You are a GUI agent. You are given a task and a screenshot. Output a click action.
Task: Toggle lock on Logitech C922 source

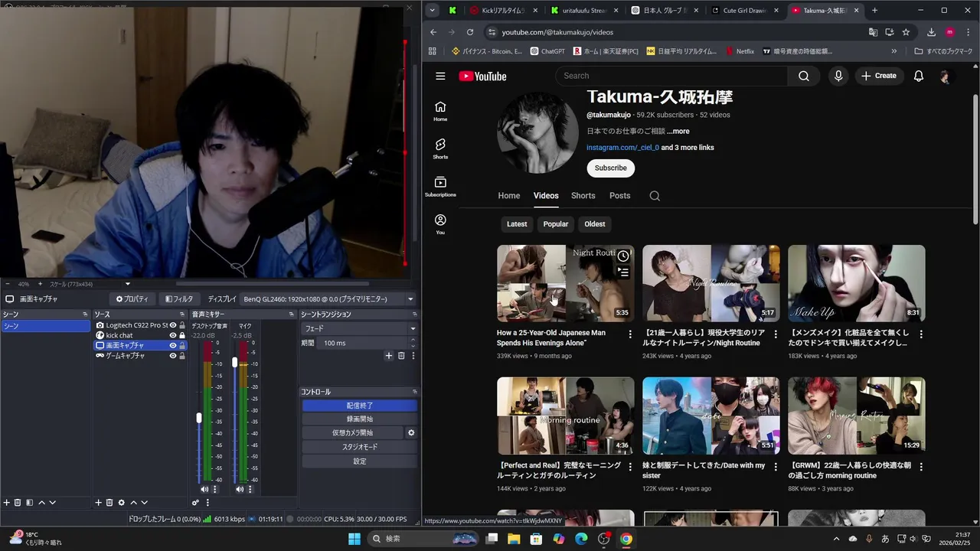click(182, 325)
